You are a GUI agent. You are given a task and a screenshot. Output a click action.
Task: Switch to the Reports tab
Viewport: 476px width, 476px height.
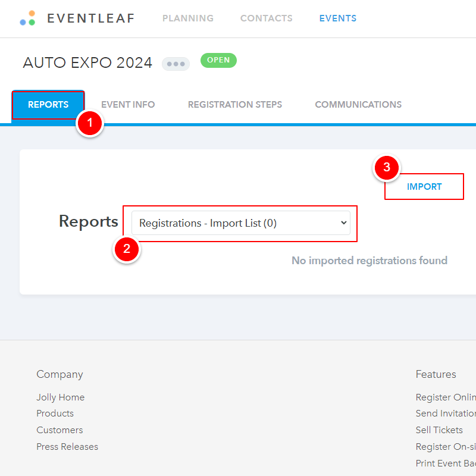[48, 105]
